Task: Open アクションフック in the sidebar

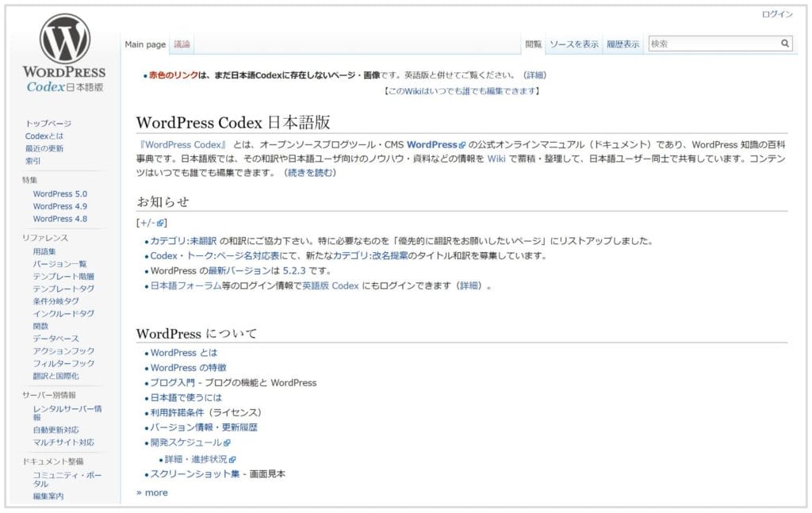Action: [63, 351]
